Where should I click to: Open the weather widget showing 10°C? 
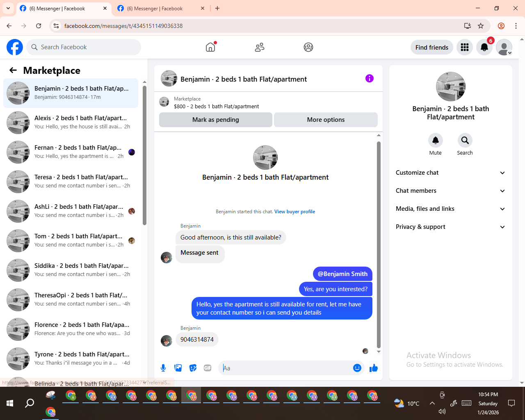point(407,403)
